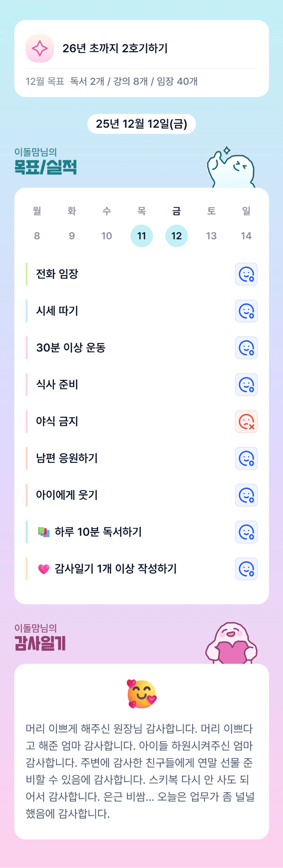Click the smiley icon beside 식사 준비
The height and width of the screenshot is (868, 283).
tap(246, 384)
